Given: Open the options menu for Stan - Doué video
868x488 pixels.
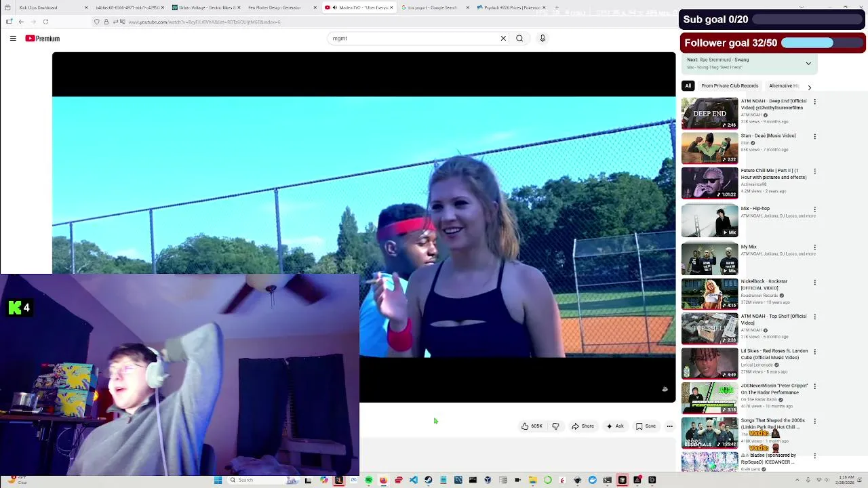Looking at the screenshot, I should point(814,136).
